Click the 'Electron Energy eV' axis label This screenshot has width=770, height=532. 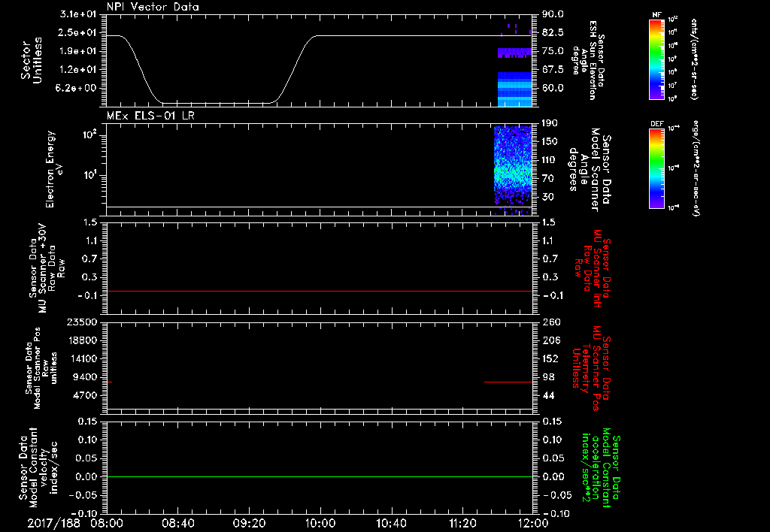pos(54,169)
